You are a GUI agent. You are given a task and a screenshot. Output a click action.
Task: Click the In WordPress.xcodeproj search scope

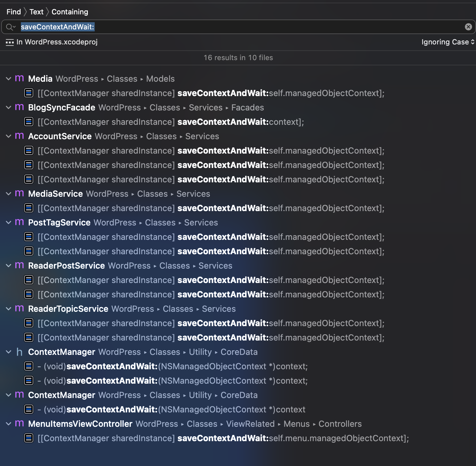coord(57,42)
